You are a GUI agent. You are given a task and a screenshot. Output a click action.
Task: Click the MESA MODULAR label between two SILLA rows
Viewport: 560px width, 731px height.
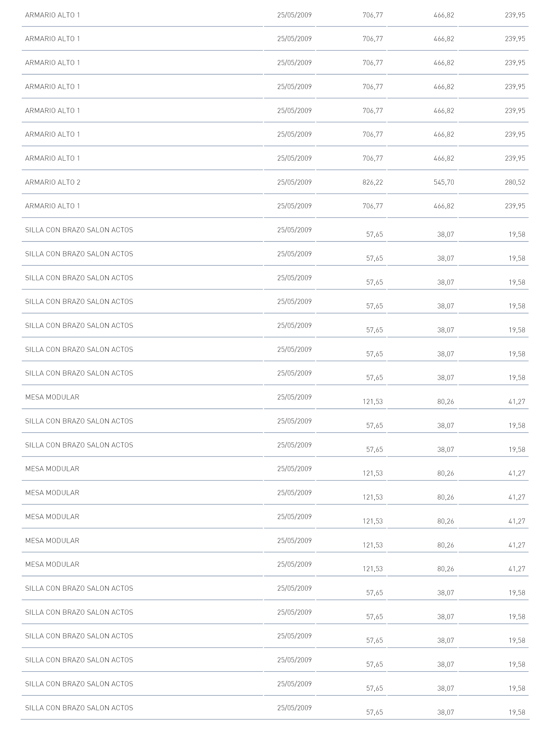[x=52, y=397]
